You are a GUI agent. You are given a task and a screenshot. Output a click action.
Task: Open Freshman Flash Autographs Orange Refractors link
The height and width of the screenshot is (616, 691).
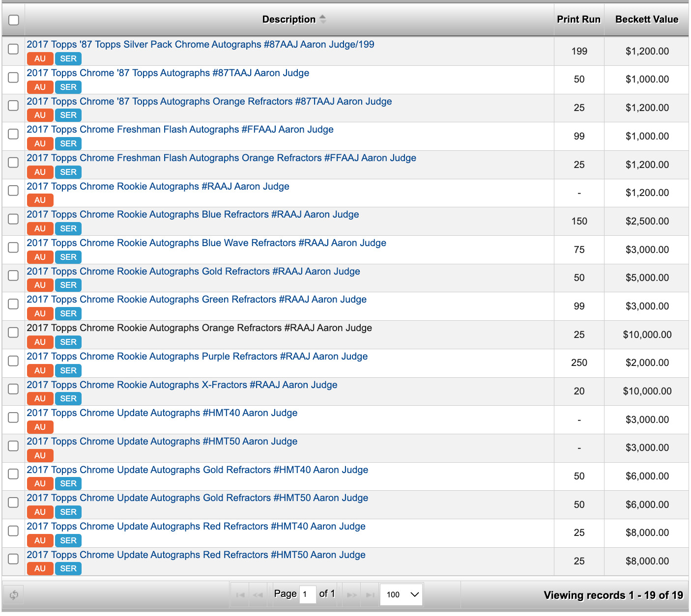pos(221,158)
